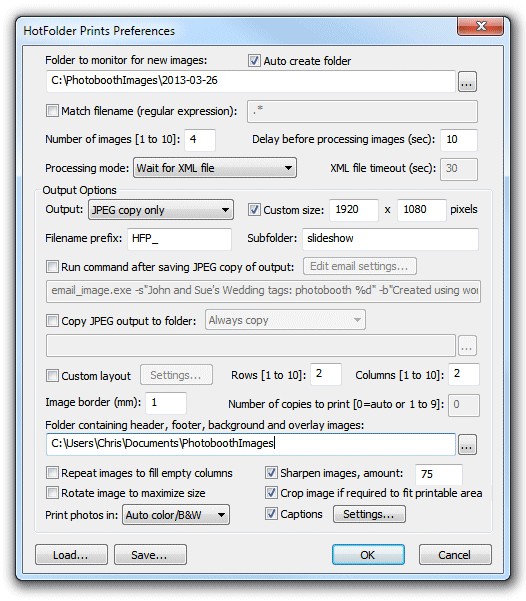Image resolution: width=526 pixels, height=601 pixels.
Task: Click the Save... button
Action: pyautogui.click(x=150, y=555)
